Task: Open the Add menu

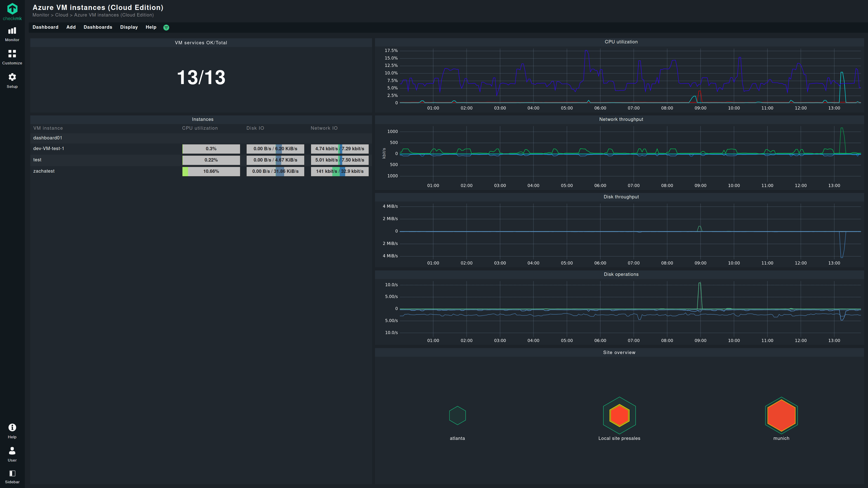Action: pos(71,27)
